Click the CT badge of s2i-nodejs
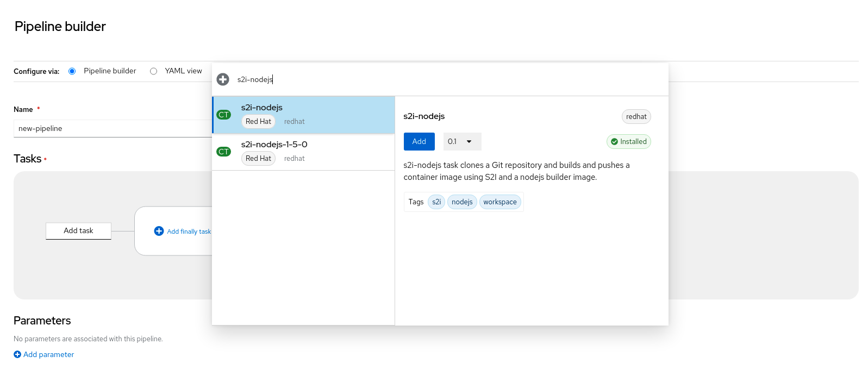868x369 pixels. click(x=224, y=115)
